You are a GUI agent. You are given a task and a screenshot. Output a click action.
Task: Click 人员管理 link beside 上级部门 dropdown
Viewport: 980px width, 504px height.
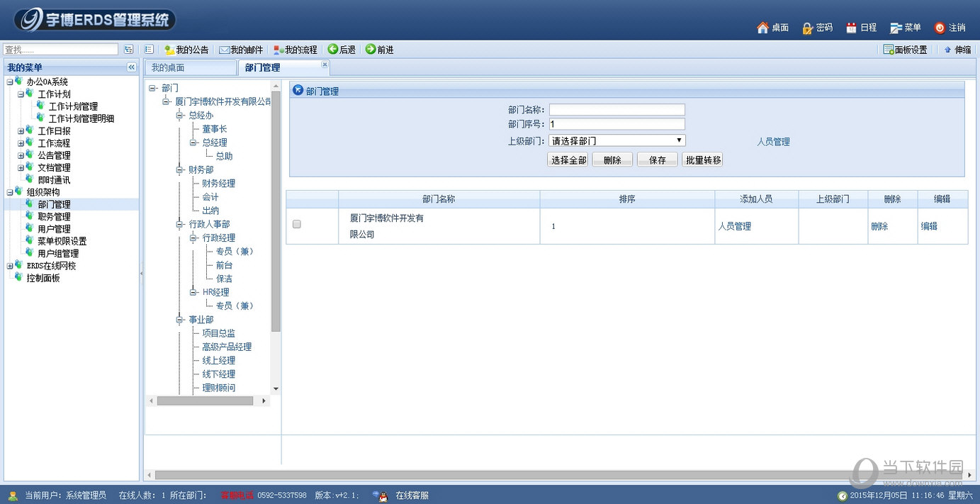click(x=773, y=142)
